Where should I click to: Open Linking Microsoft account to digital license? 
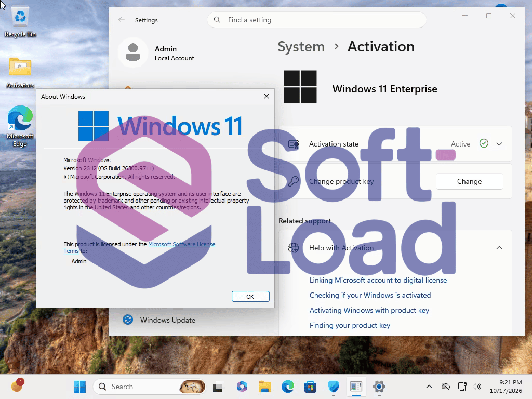[378, 280]
